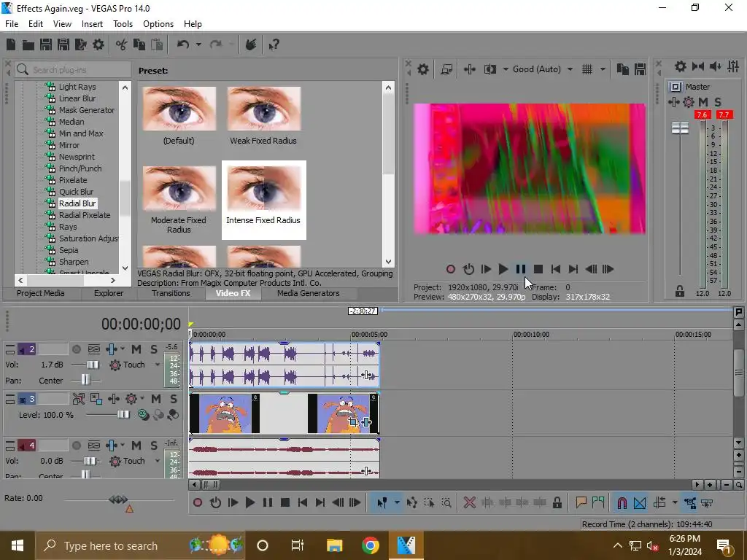Click Record button in timeline transport bar
The height and width of the screenshot is (560, 747).
198,502
